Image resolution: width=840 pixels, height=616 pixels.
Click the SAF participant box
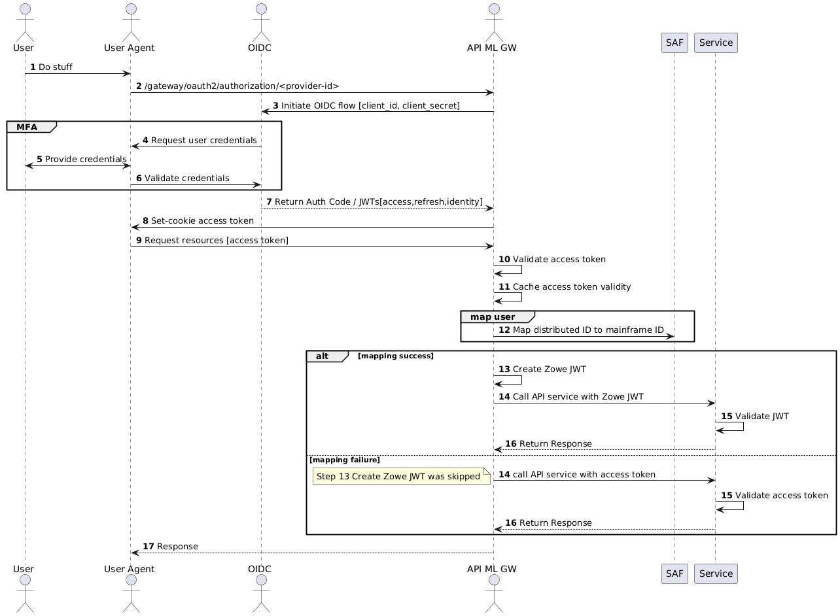pos(674,43)
